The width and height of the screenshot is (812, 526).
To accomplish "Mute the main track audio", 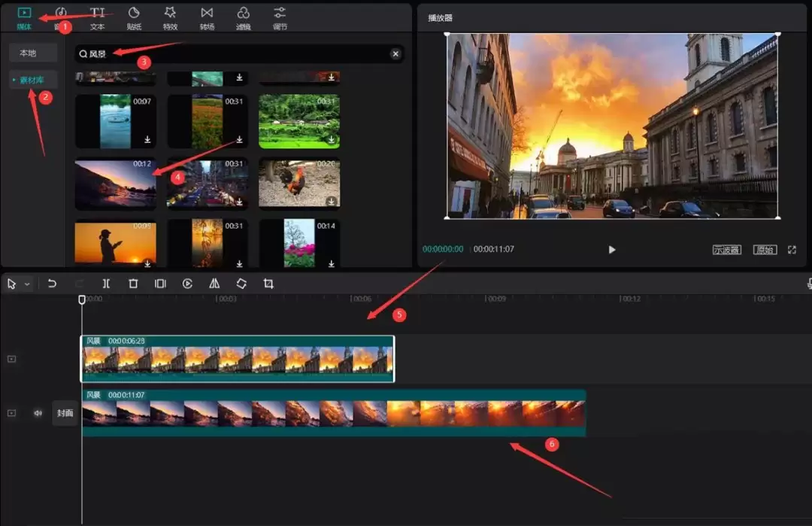I will (x=38, y=413).
